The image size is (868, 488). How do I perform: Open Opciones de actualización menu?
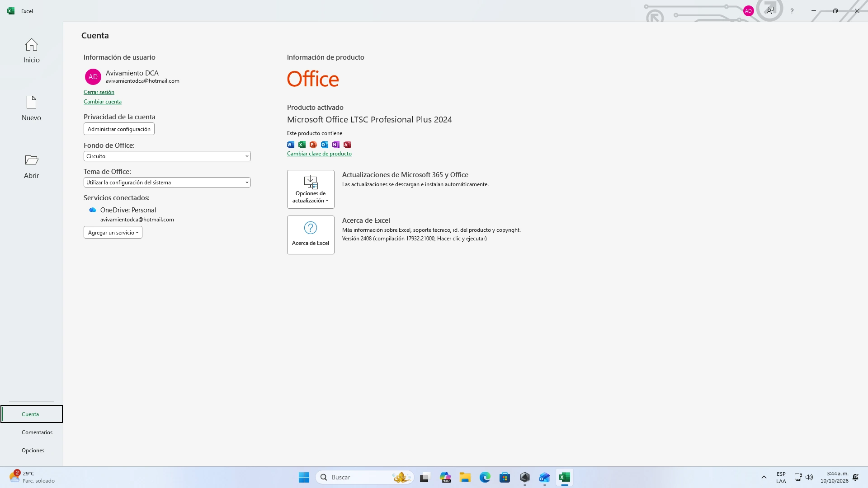click(311, 189)
